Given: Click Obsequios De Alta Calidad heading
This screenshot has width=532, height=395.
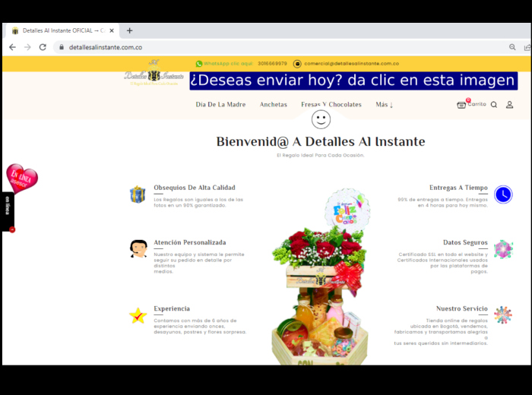Looking at the screenshot, I should [x=195, y=188].
